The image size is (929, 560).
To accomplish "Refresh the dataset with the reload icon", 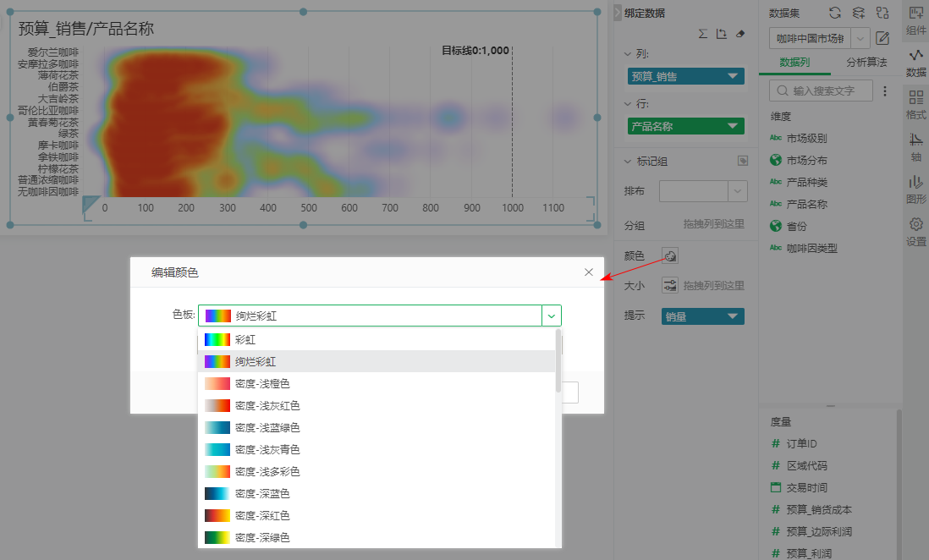I will 835,13.
